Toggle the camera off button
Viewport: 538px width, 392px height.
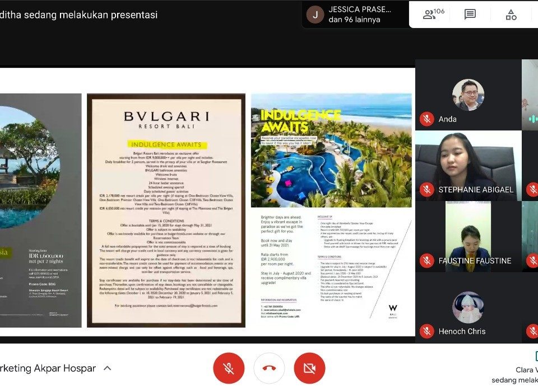point(309,368)
